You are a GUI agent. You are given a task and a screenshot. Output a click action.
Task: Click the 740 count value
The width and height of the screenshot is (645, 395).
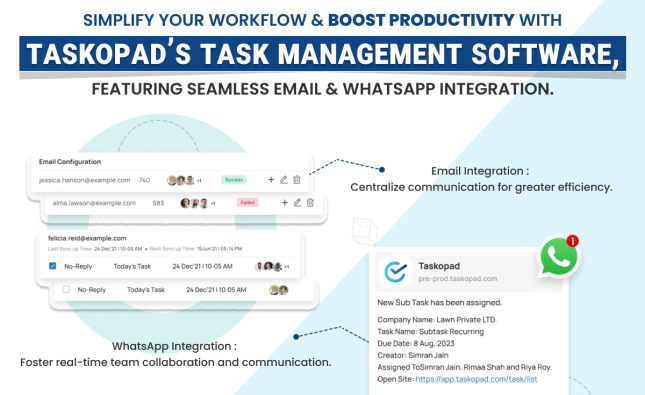pyautogui.click(x=144, y=180)
